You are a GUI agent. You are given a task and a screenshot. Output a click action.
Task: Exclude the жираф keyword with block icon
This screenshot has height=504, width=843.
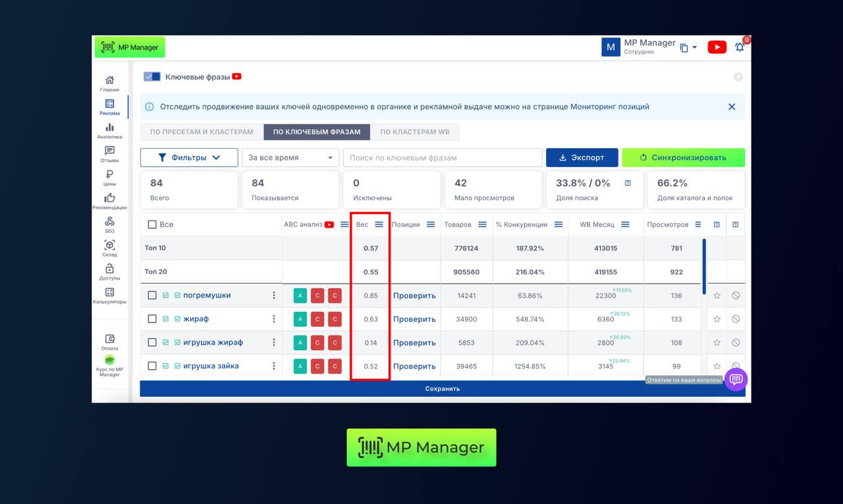coord(736,319)
